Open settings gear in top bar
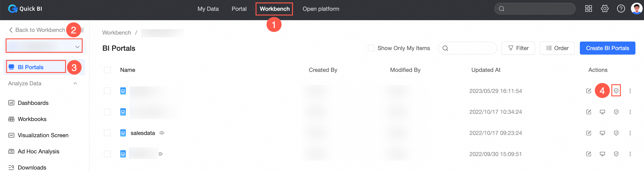This screenshot has height=172, width=644. pyautogui.click(x=605, y=9)
